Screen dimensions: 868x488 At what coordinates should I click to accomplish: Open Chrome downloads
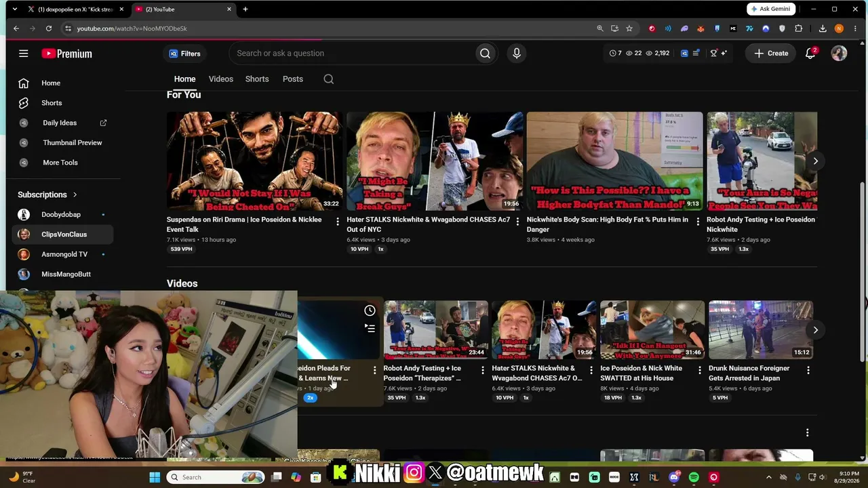tap(823, 28)
